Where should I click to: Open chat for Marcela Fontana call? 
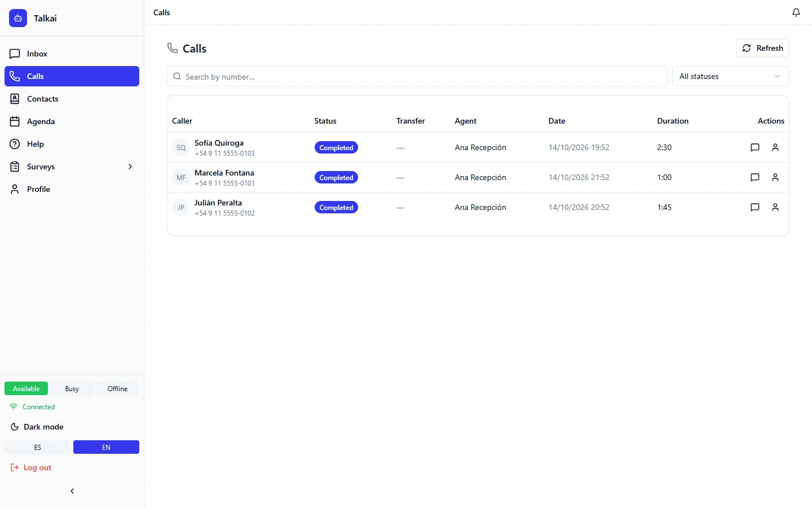point(755,177)
